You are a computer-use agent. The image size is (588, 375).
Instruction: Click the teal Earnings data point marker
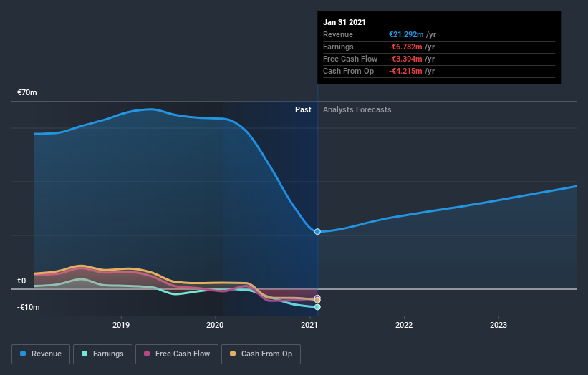(x=317, y=307)
